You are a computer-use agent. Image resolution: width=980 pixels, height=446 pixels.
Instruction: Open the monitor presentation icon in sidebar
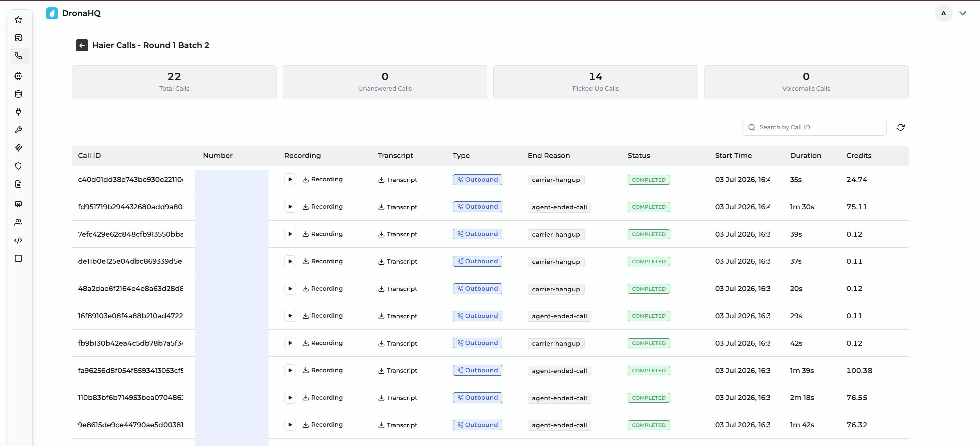[18, 205]
